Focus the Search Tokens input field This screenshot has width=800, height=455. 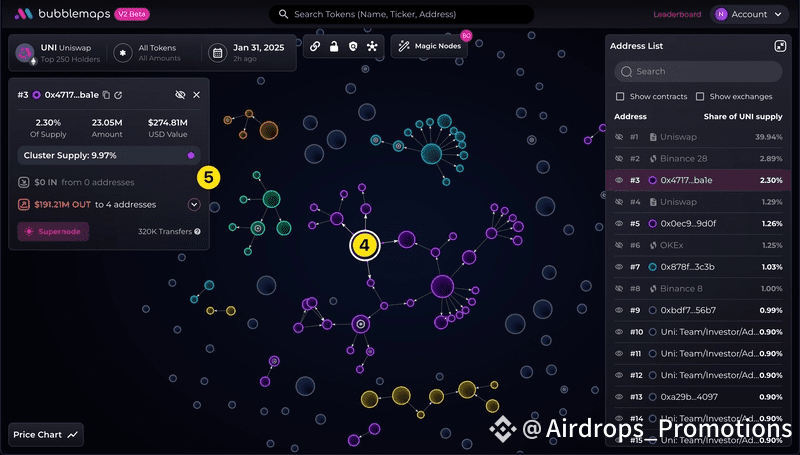coord(402,14)
